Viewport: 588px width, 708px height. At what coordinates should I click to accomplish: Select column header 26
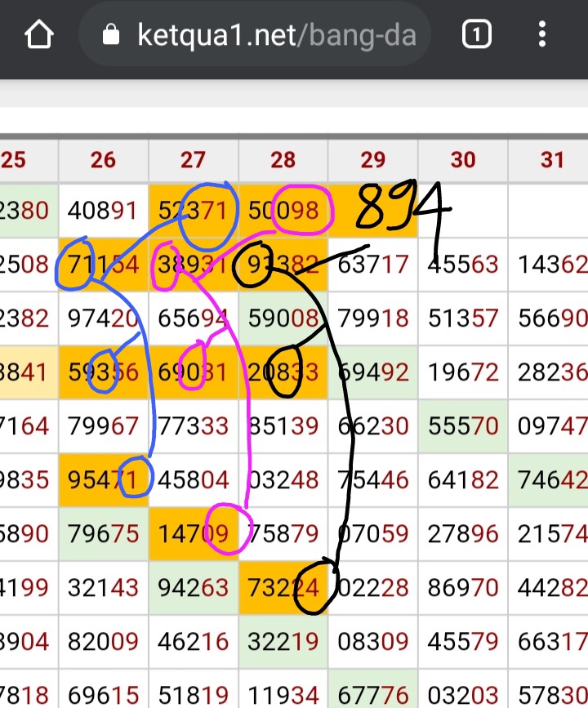point(103,159)
